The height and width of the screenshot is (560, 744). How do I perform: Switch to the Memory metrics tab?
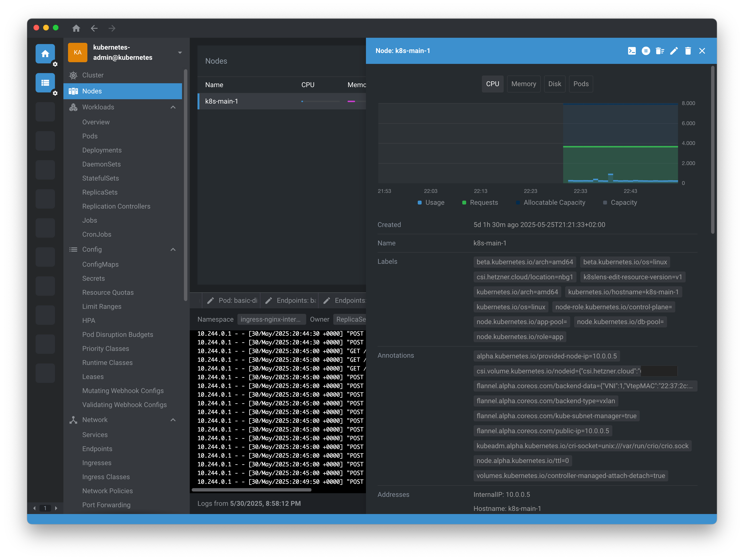pos(523,84)
